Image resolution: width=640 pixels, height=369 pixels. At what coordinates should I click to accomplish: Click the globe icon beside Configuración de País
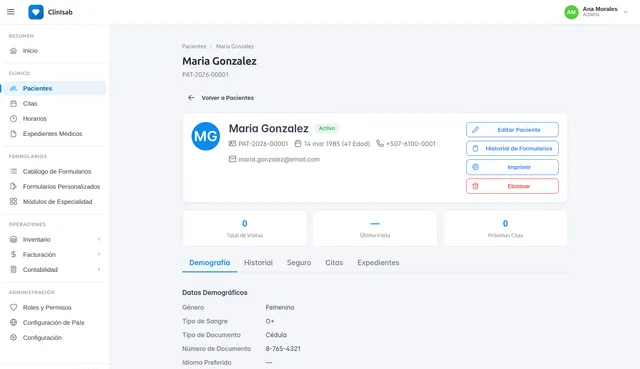pos(13,322)
